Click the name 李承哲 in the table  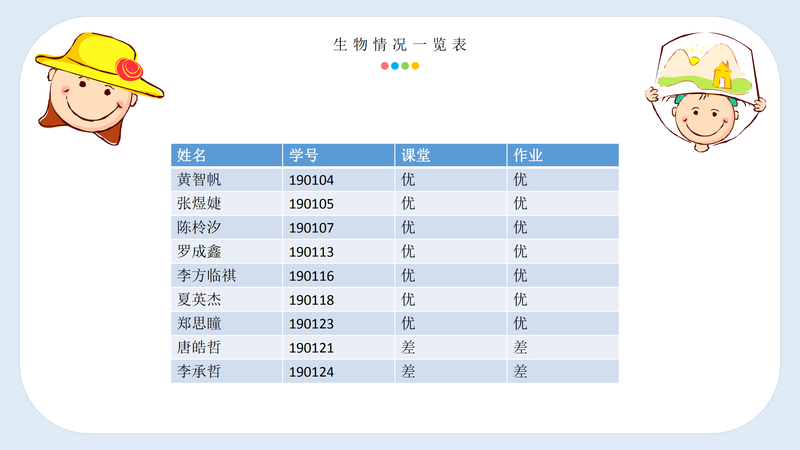coord(199,371)
